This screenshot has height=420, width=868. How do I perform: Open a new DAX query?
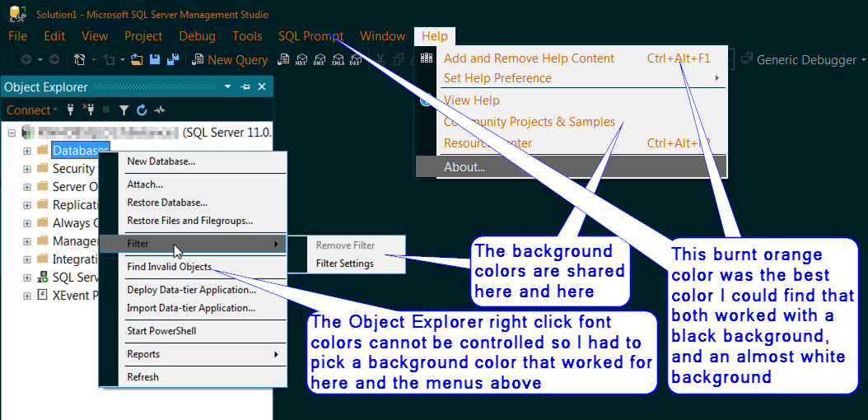tap(356, 60)
